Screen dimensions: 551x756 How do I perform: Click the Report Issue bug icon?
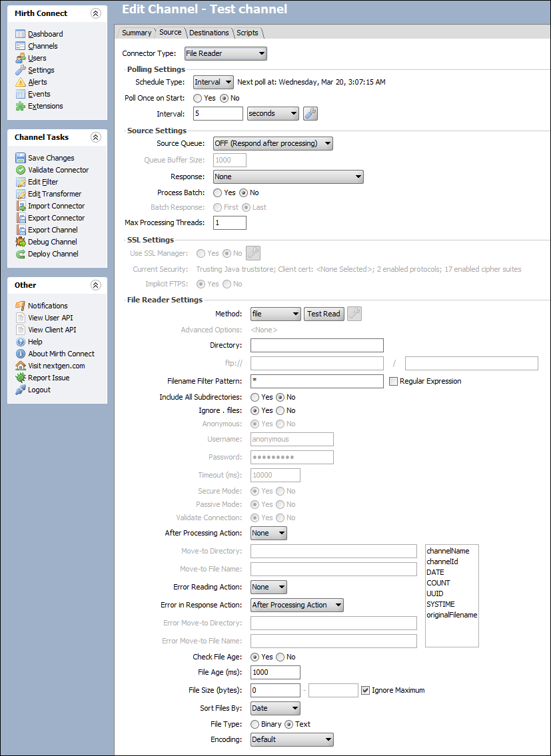20,378
